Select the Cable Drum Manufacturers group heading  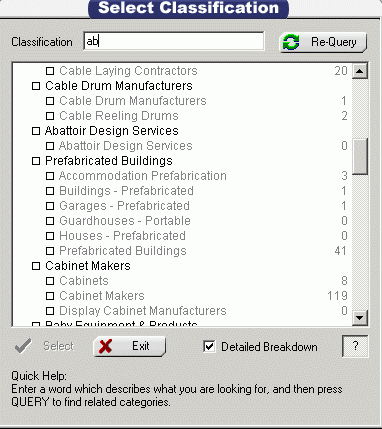(x=119, y=86)
